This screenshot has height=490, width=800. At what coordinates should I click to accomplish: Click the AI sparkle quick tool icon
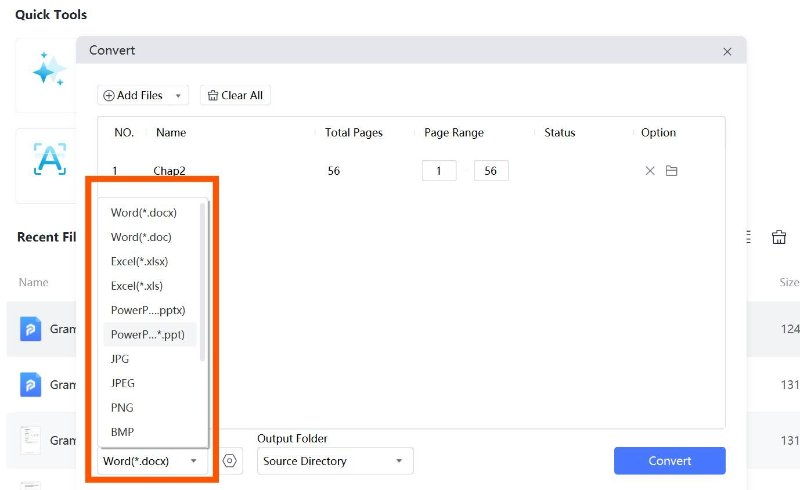click(x=47, y=70)
